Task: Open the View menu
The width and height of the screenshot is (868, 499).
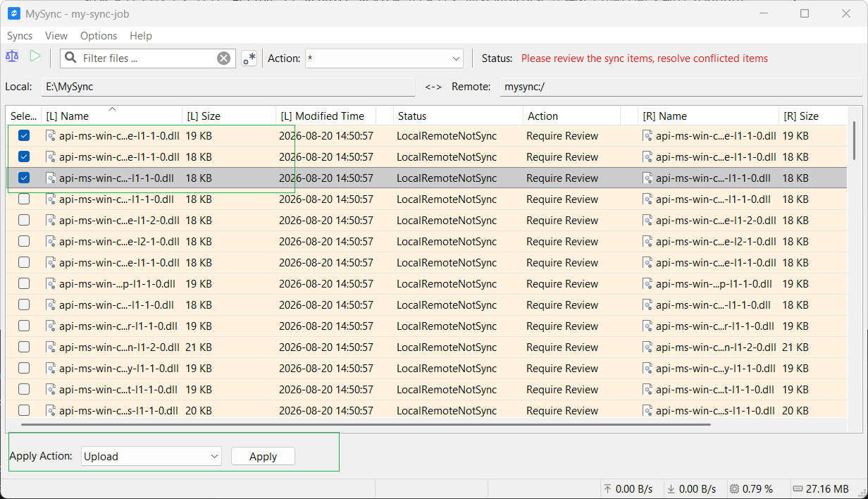Action: tap(56, 36)
